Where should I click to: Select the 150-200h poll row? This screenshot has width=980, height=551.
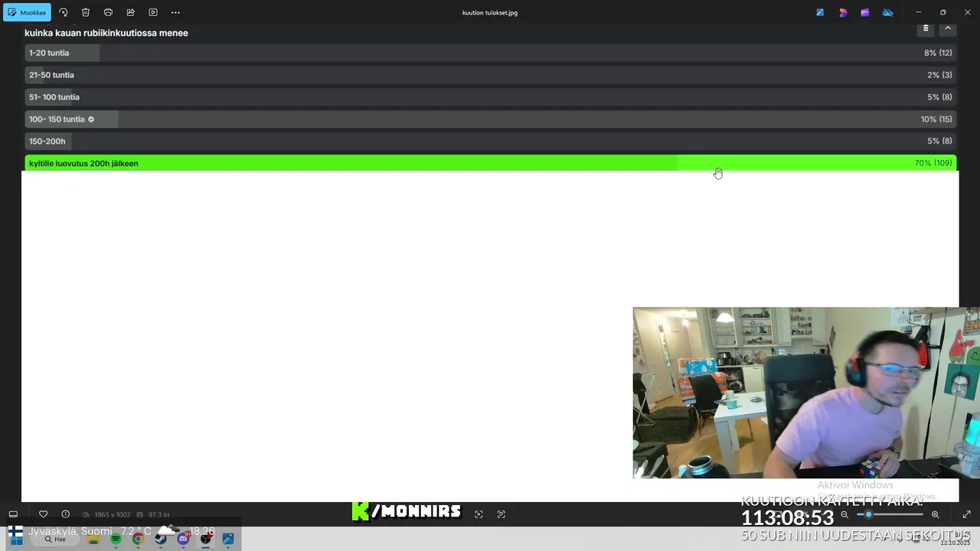click(x=490, y=141)
